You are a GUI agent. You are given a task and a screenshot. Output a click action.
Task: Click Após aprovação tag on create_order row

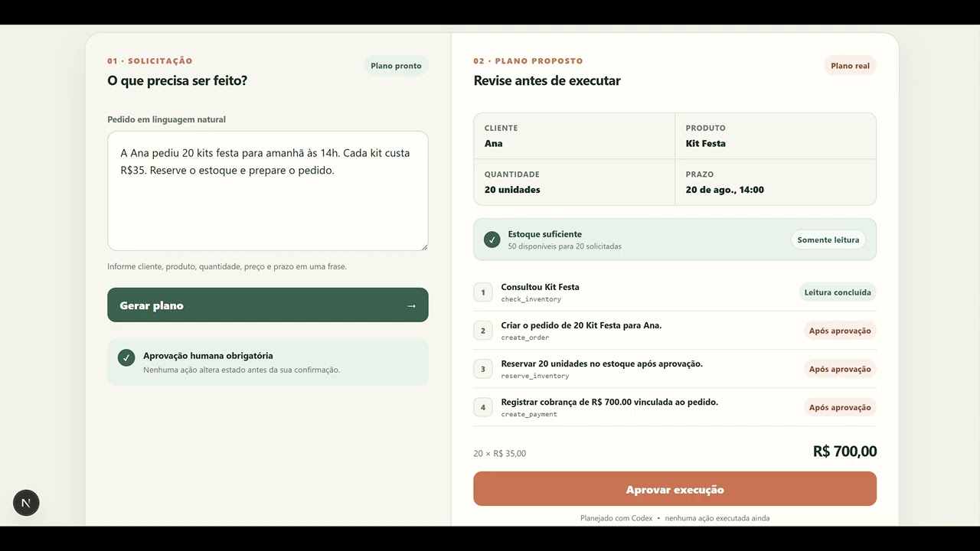[840, 331]
